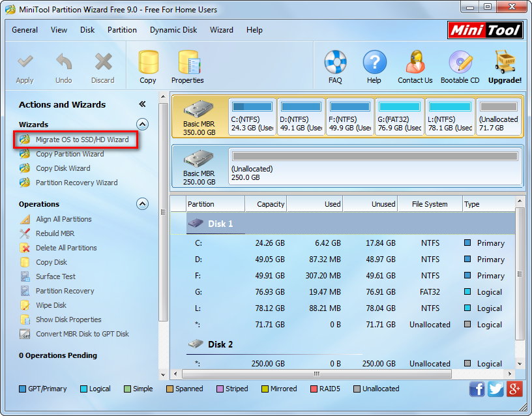
Task: Open the Facebook share icon
Action: click(477, 389)
